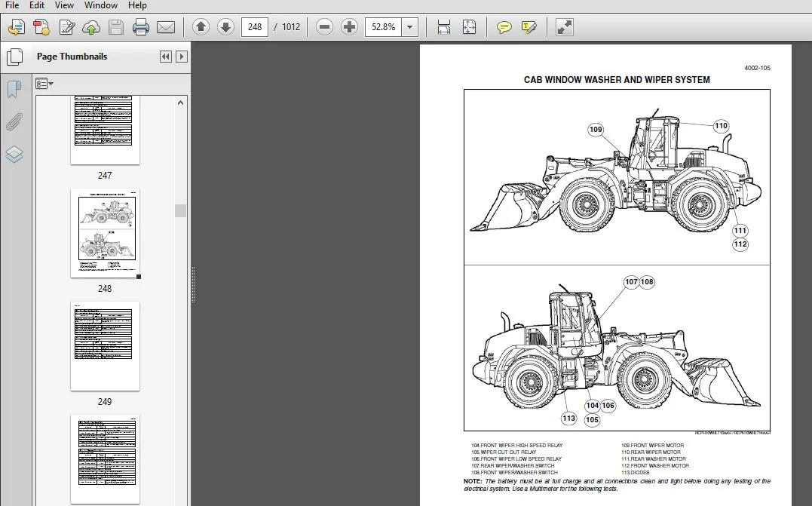Viewport: 812px width, 506px height.
Task: Add a sticky note comment
Action: pos(504,27)
